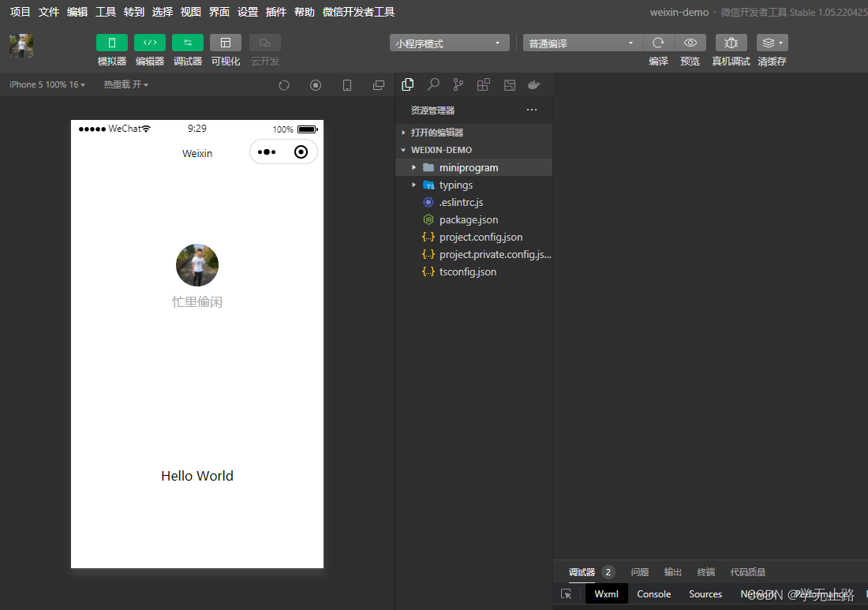Click the simulator capsule close circle
The height and width of the screenshot is (610, 868).
pos(301,152)
